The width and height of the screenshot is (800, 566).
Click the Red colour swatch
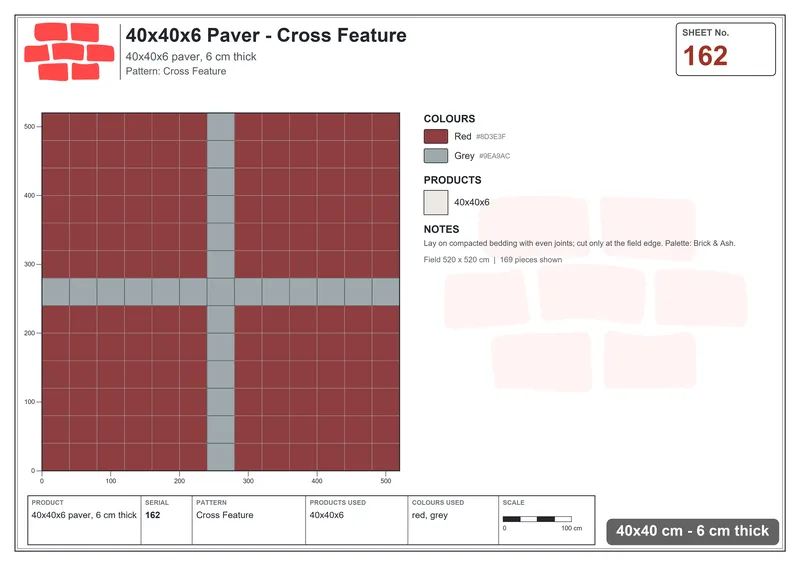436,136
